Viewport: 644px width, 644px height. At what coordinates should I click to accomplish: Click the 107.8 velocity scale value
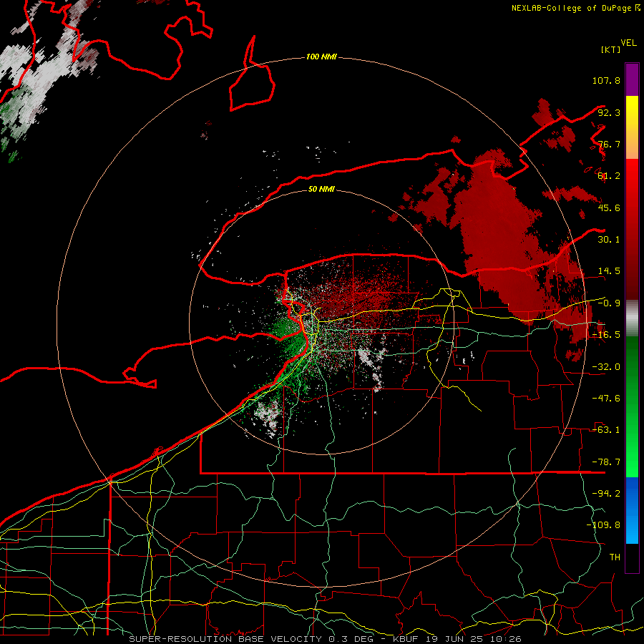tap(606, 80)
